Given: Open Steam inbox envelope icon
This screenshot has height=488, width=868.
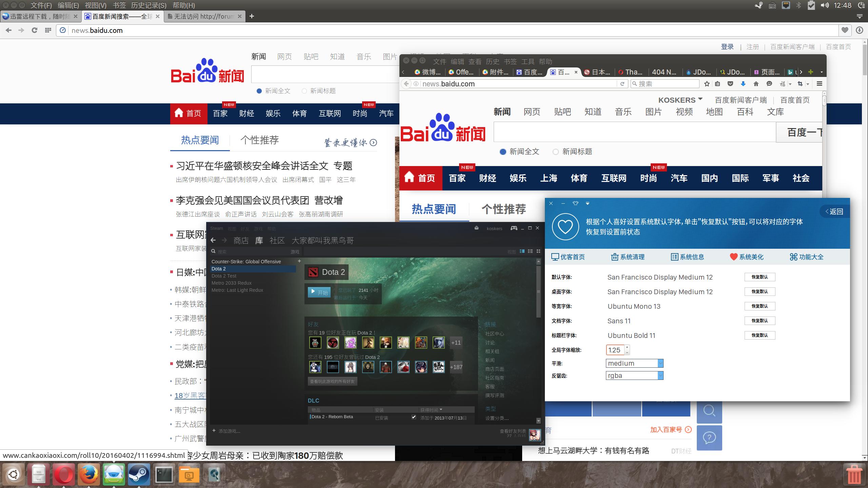Looking at the screenshot, I should coord(476,228).
